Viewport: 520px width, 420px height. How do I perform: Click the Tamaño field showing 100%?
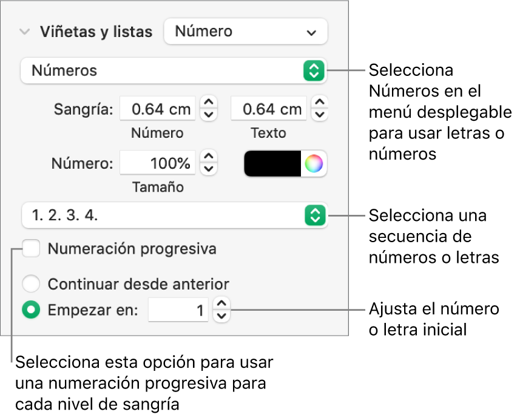pyautogui.click(x=158, y=163)
